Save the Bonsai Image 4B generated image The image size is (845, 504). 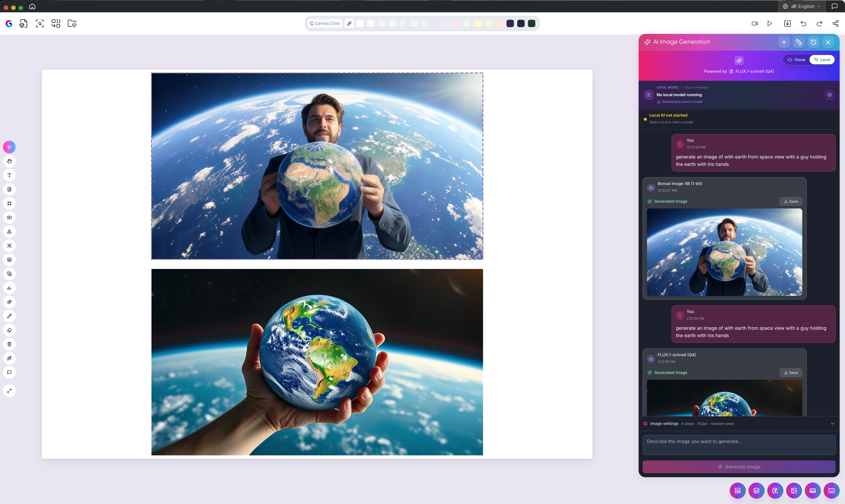coord(791,202)
